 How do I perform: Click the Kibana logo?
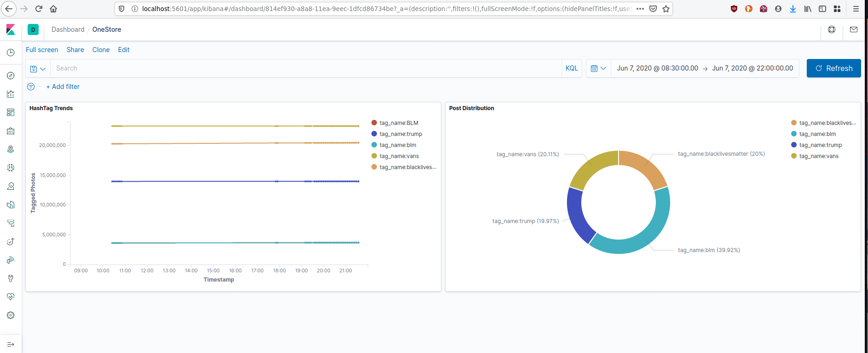[x=11, y=29]
